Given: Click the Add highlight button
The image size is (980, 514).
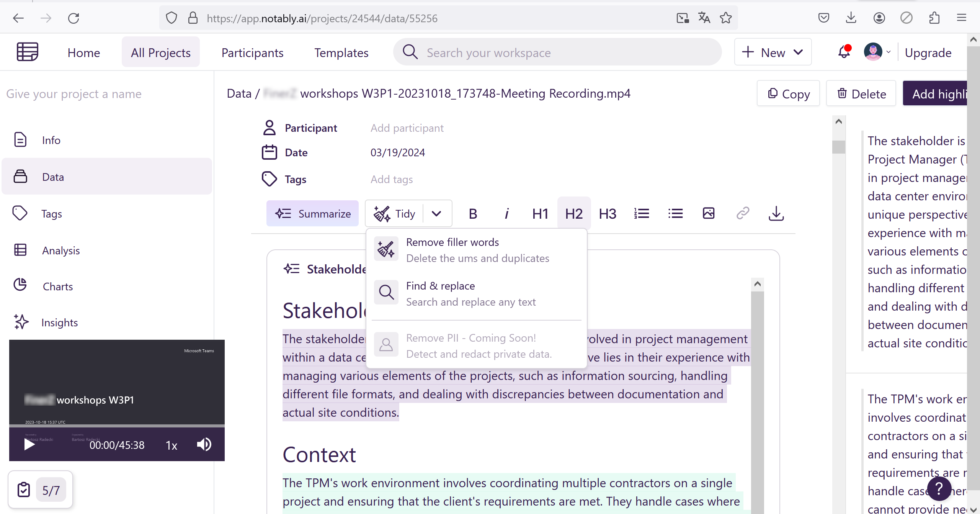Looking at the screenshot, I should click(935, 93).
